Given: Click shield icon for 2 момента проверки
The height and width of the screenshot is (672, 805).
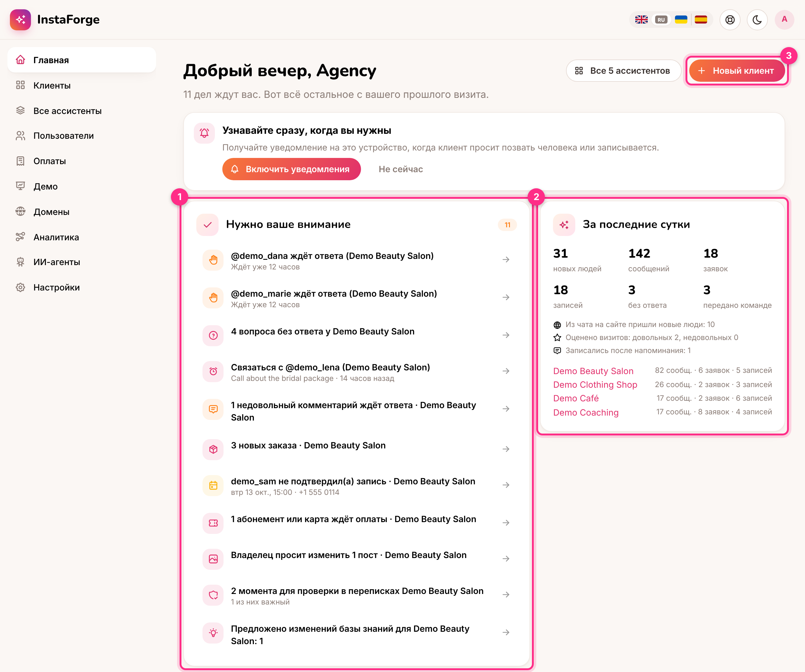Looking at the screenshot, I should 213,595.
